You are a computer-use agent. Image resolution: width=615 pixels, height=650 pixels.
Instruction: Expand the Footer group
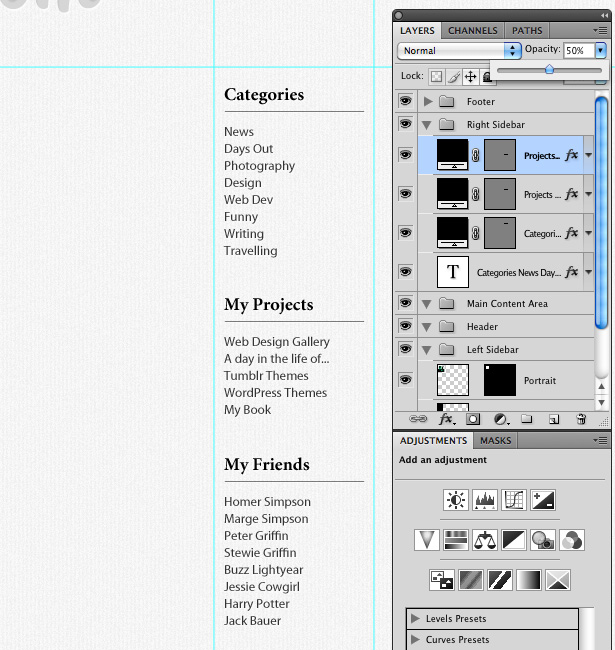428,102
